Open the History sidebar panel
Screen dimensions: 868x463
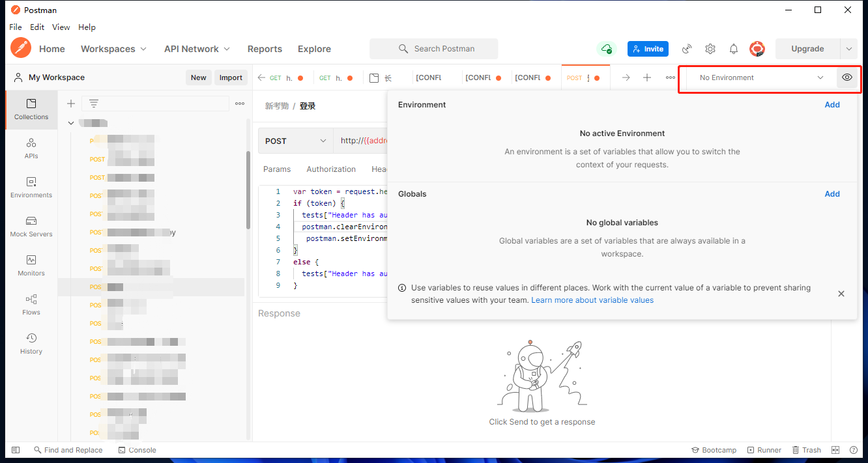[31, 344]
